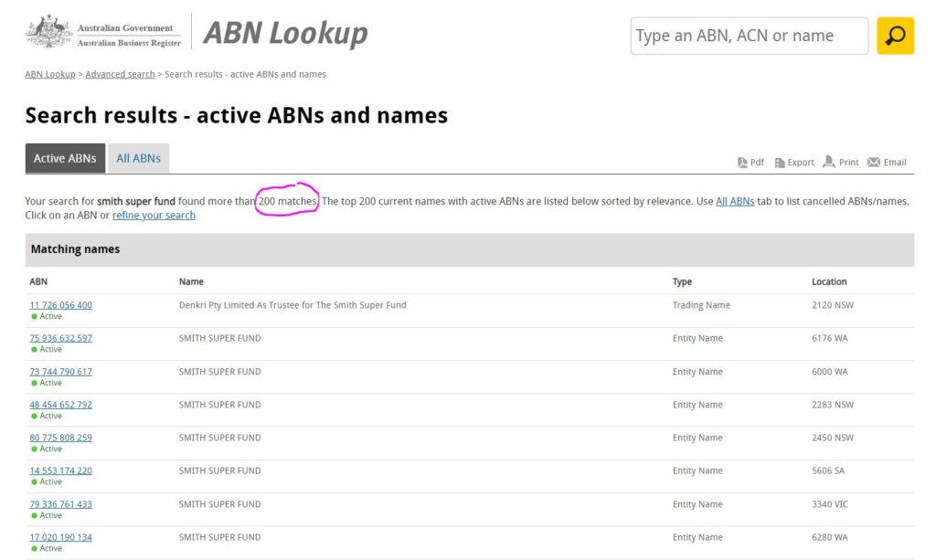Image resolution: width=936 pixels, height=560 pixels.
Task: Select the Active ABNs tab
Action: (x=64, y=157)
